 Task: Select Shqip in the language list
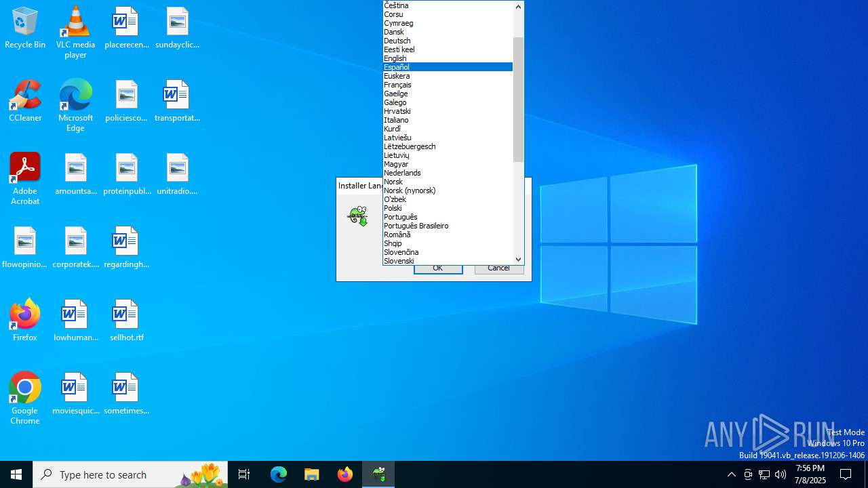448,243
